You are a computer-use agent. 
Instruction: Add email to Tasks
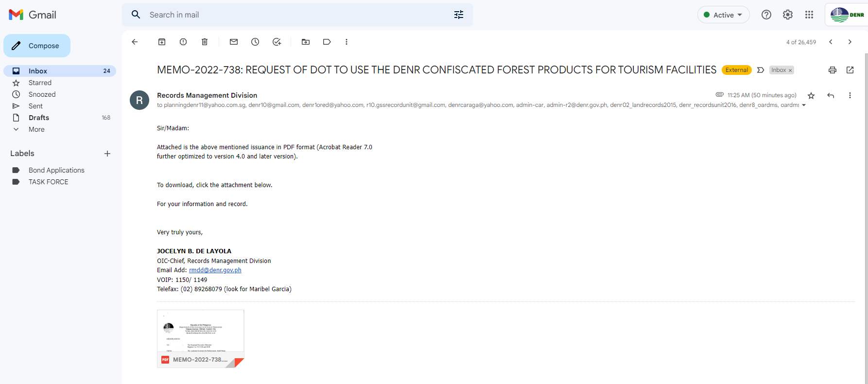(x=277, y=42)
